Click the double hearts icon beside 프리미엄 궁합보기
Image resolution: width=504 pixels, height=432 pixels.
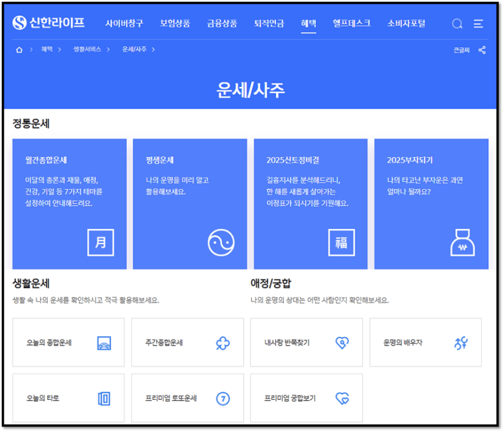coord(342,399)
